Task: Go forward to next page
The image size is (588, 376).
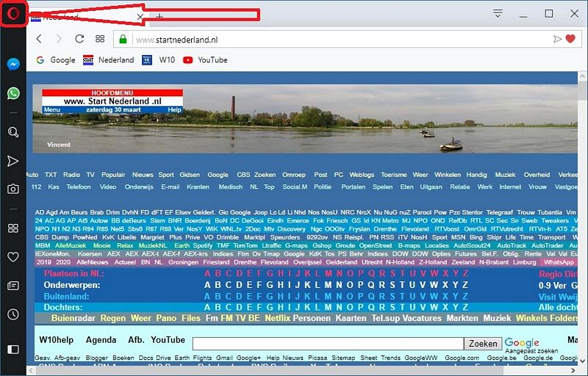Action: click(x=59, y=39)
